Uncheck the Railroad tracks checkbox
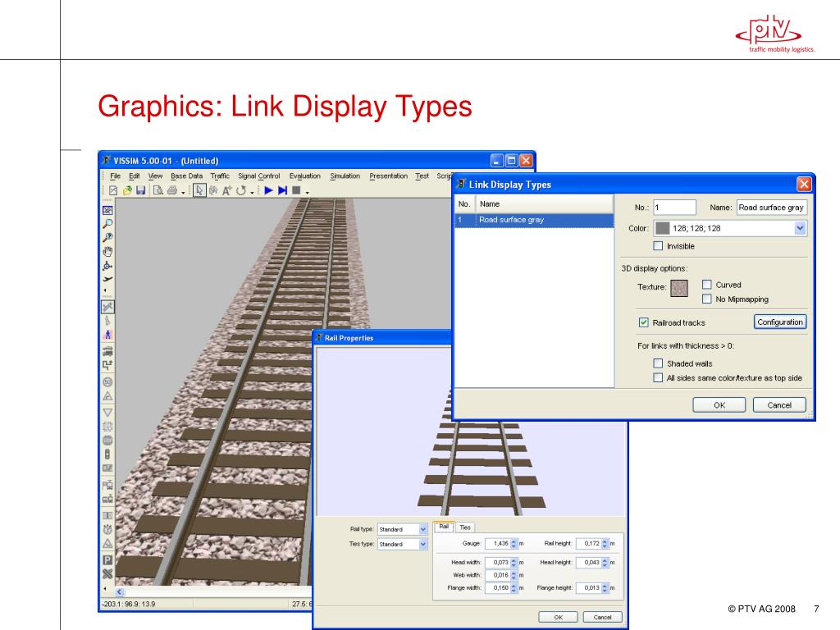840x630 pixels. pyautogui.click(x=644, y=322)
